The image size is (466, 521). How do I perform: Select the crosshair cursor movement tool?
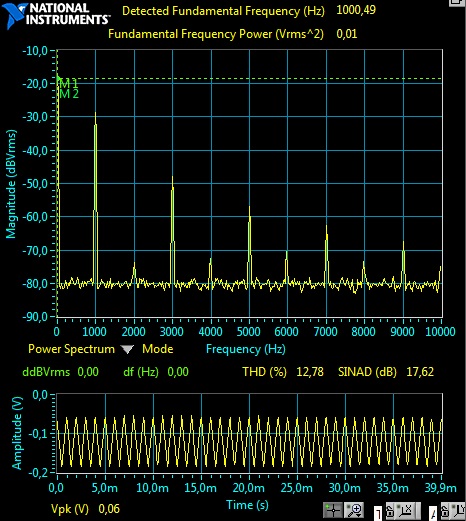(x=333, y=510)
